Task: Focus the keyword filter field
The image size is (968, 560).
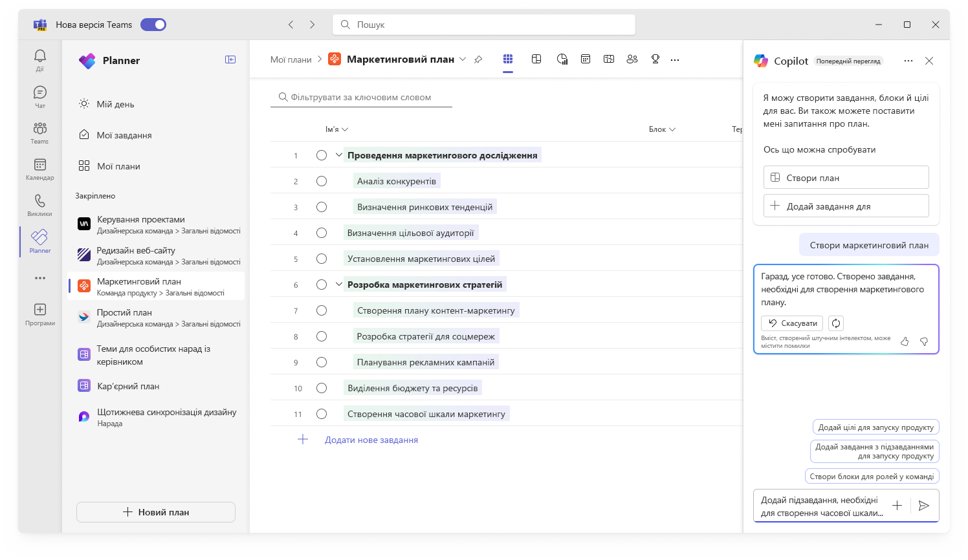Action: point(361,97)
